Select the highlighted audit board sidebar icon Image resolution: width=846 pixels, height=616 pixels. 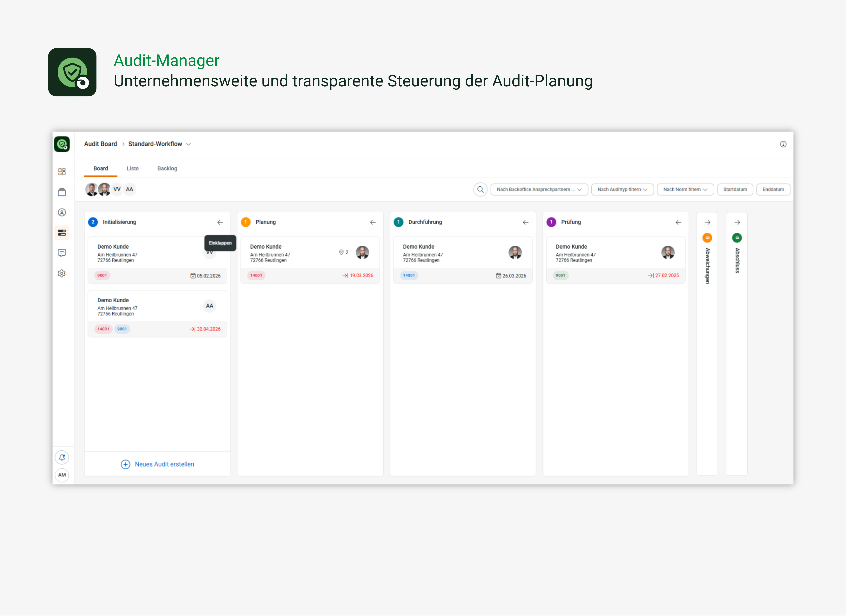point(62,233)
